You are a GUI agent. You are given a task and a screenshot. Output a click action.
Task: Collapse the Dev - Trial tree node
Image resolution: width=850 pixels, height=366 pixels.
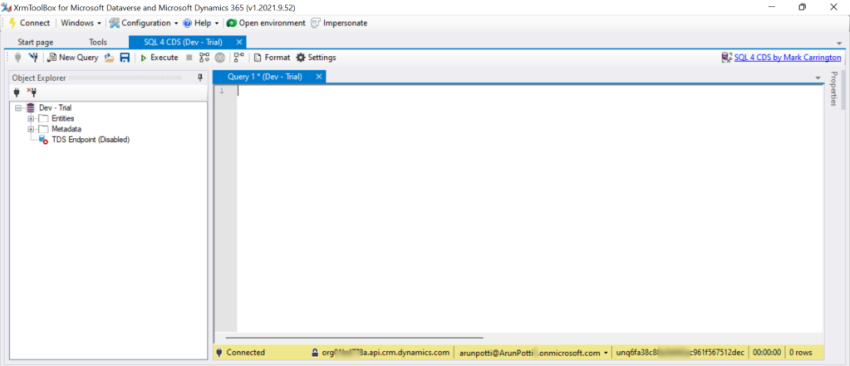coord(18,108)
